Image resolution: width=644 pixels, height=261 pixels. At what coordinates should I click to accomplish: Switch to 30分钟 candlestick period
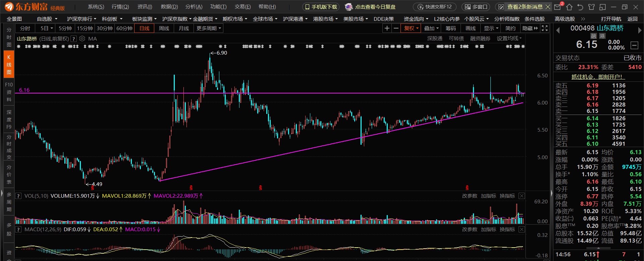tap(105, 28)
